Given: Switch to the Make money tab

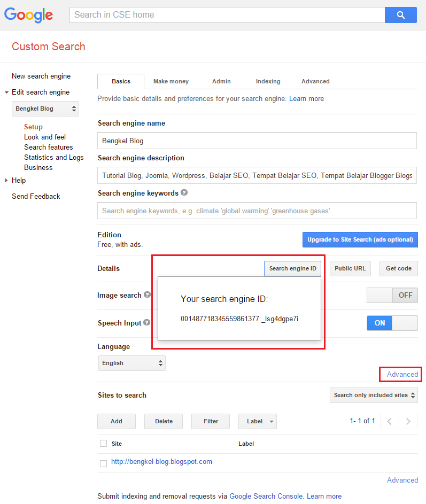Looking at the screenshot, I should tap(171, 81).
